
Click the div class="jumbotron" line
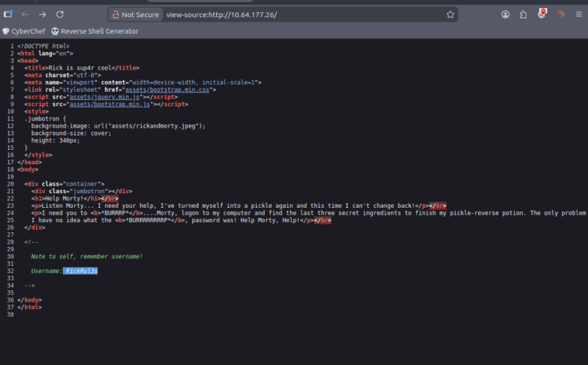82,191
